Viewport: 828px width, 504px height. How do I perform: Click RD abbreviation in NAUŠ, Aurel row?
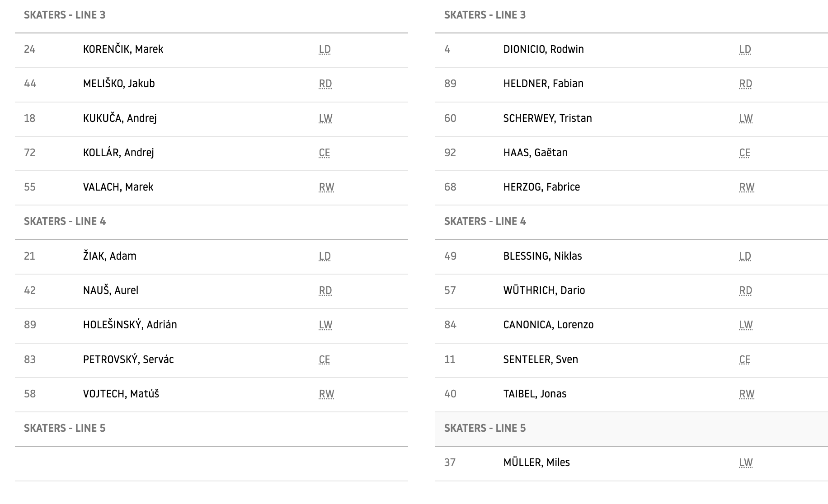[x=325, y=290]
